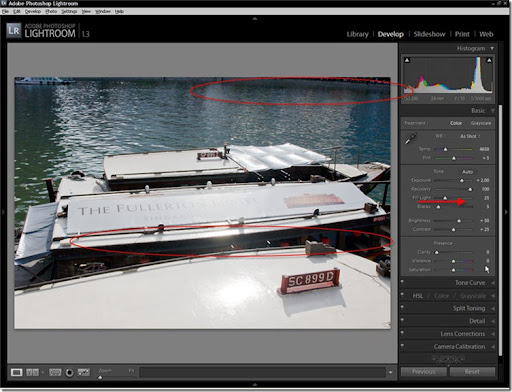Expand the Lens Corrections panel

click(x=463, y=334)
